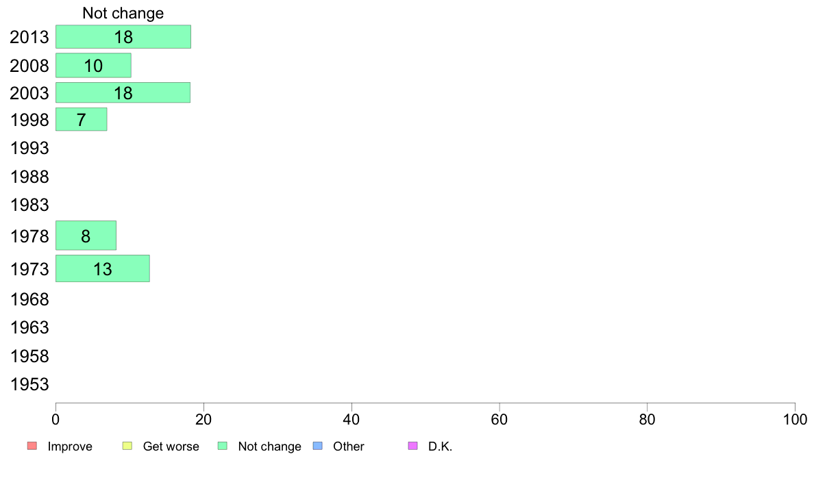Click the 1993 year label
Screen dimensions: 814x504
(x=29, y=149)
